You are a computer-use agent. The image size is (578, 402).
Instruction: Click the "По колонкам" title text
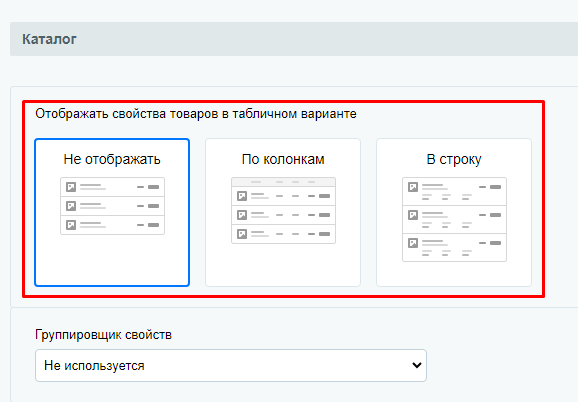coord(283,159)
